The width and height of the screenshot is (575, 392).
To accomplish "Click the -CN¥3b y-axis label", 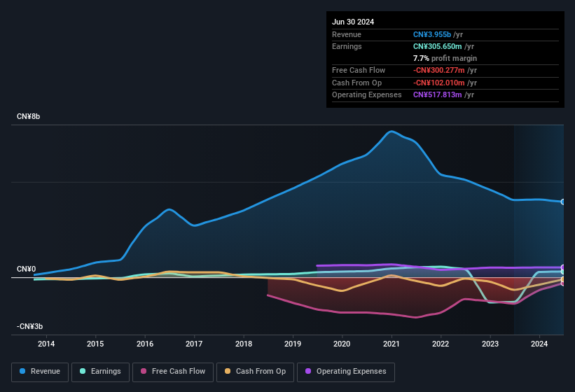I will [x=30, y=326].
